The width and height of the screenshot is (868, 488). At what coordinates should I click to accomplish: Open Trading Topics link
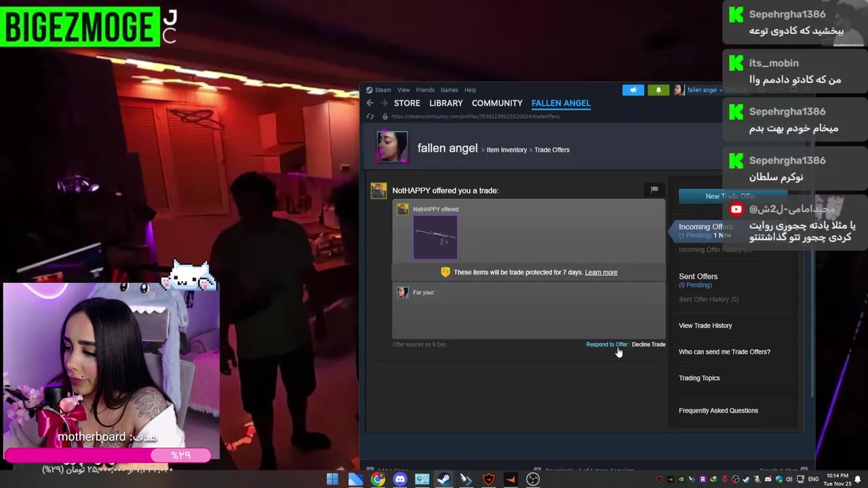pyautogui.click(x=699, y=378)
